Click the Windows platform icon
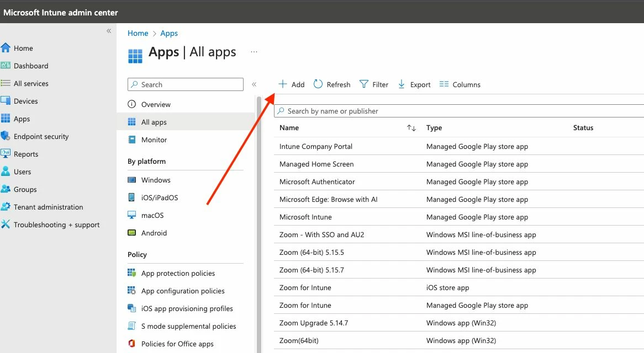This screenshot has width=644, height=353. coord(131,180)
